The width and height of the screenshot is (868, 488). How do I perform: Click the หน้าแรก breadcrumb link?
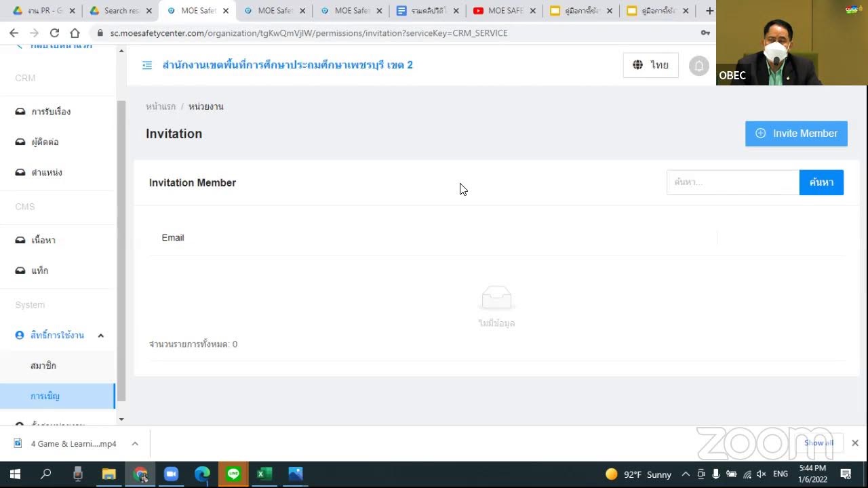coord(161,106)
